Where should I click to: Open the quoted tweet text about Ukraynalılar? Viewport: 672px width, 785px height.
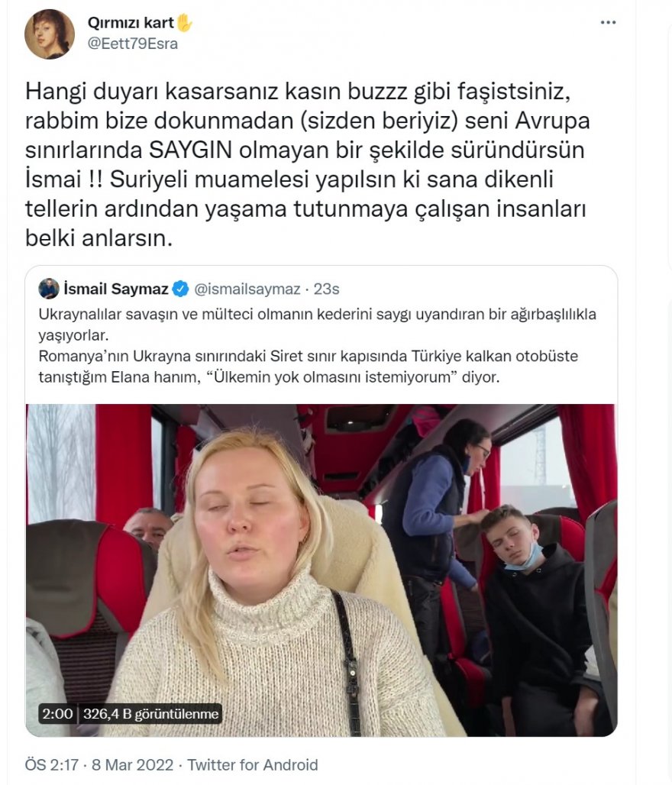coord(318,325)
